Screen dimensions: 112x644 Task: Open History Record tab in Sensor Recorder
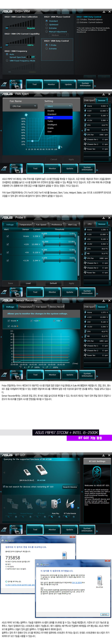tap(57, 307)
